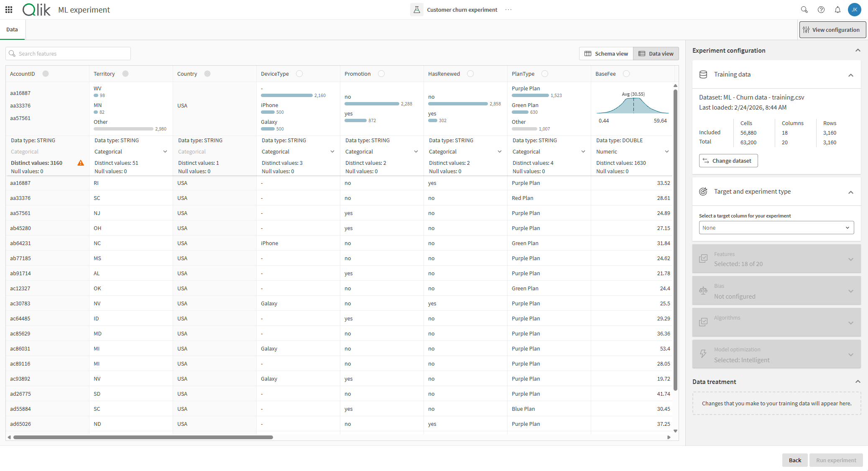Viewport: 868px width, 471px height.
Task: Open the help question mark icon
Action: [x=821, y=9]
